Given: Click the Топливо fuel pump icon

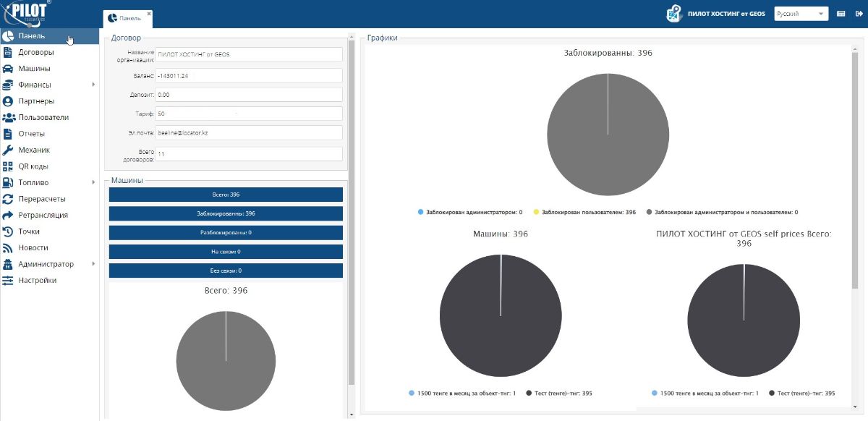Looking at the screenshot, I should (x=8, y=182).
